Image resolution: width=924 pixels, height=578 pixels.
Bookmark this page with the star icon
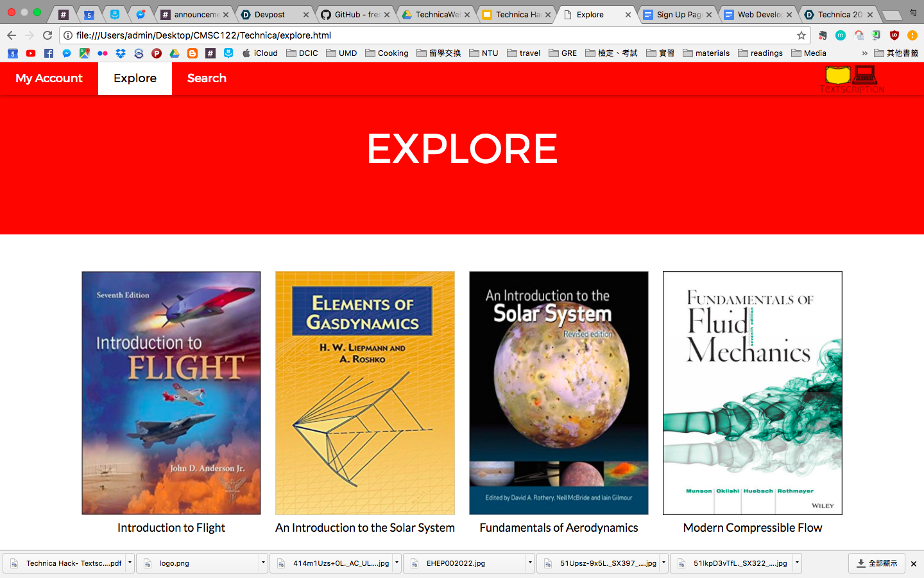(801, 35)
